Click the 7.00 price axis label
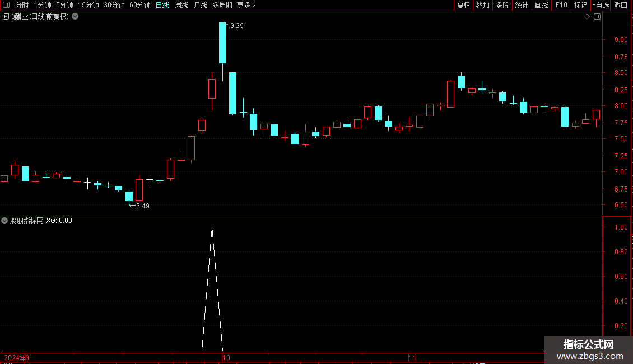This screenshot has height=364, width=633. click(x=621, y=172)
